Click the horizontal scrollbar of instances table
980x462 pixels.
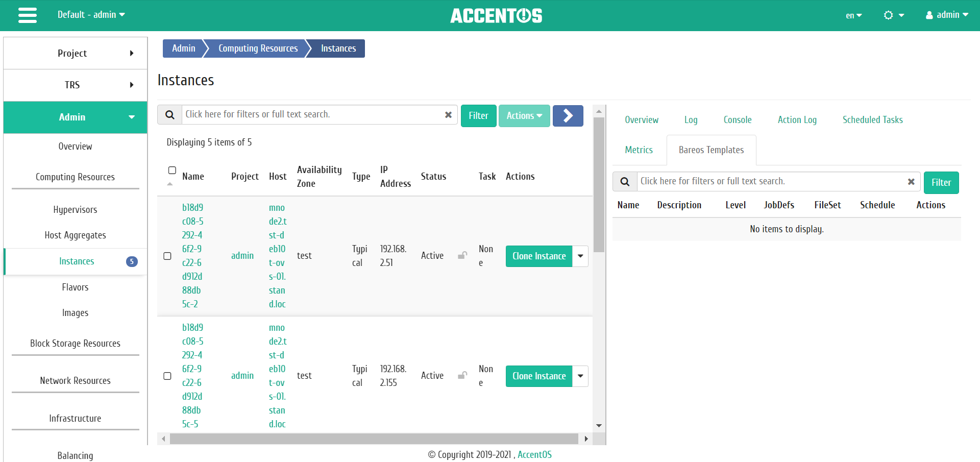point(374,439)
